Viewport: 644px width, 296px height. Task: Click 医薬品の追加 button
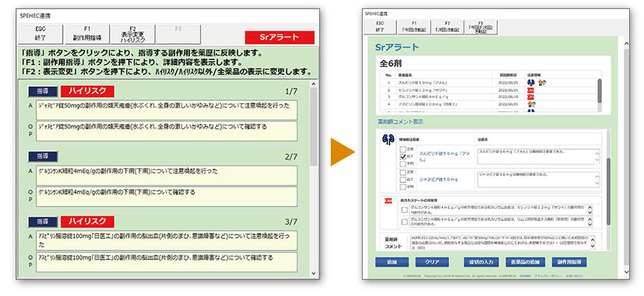click(x=525, y=262)
